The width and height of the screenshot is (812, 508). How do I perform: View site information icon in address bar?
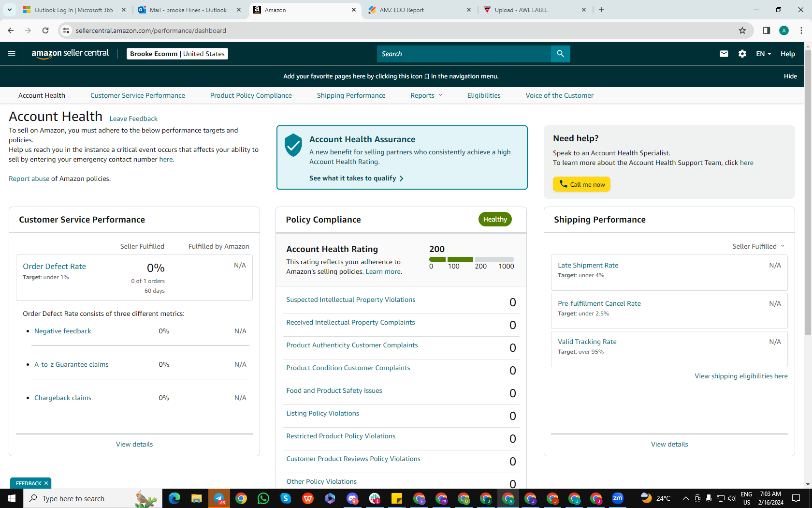(66, 30)
